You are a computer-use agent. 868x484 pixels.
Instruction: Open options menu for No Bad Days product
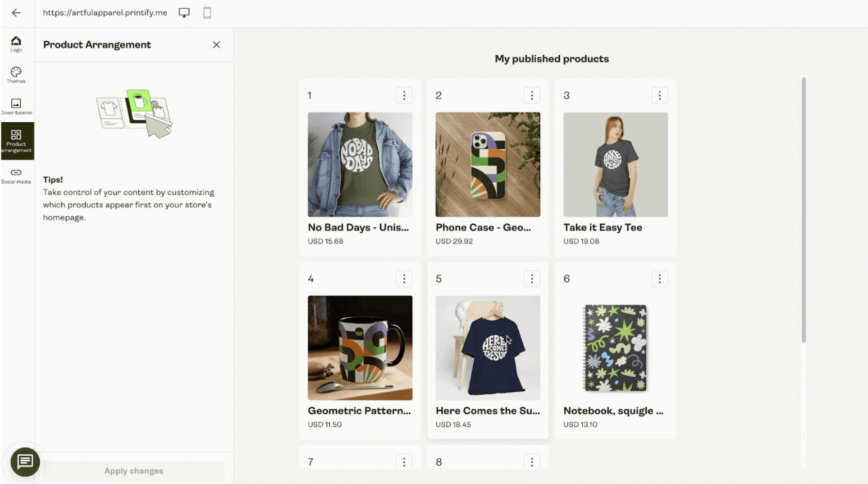(x=404, y=95)
